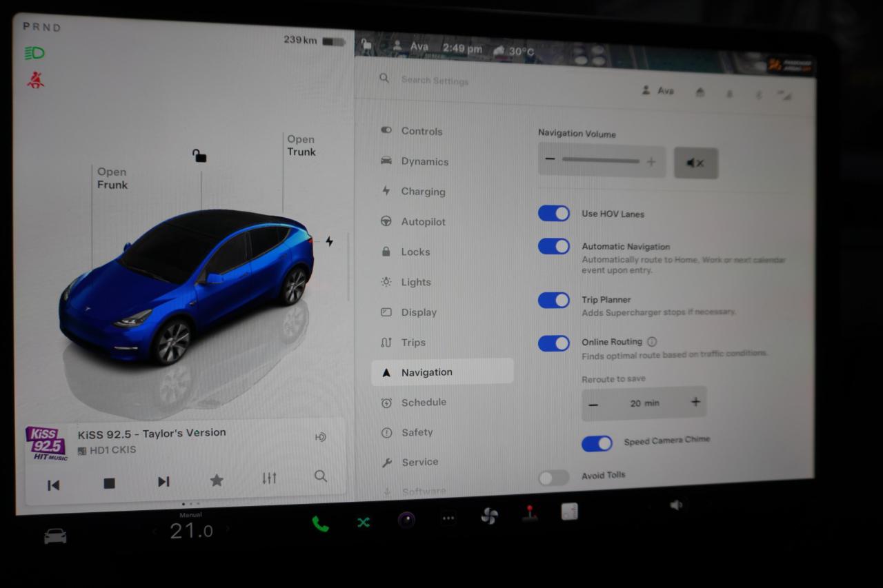Viewport: 883px width, 588px height.
Task: Favorite the KiSS 92.5 station
Action: (217, 480)
